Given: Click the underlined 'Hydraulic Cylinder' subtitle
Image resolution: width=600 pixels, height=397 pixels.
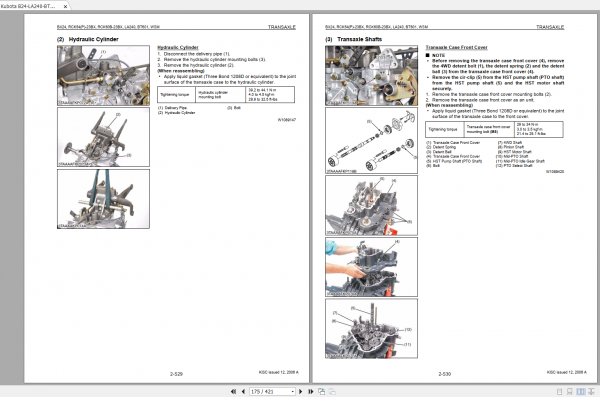Looking at the screenshot, I should point(178,47).
